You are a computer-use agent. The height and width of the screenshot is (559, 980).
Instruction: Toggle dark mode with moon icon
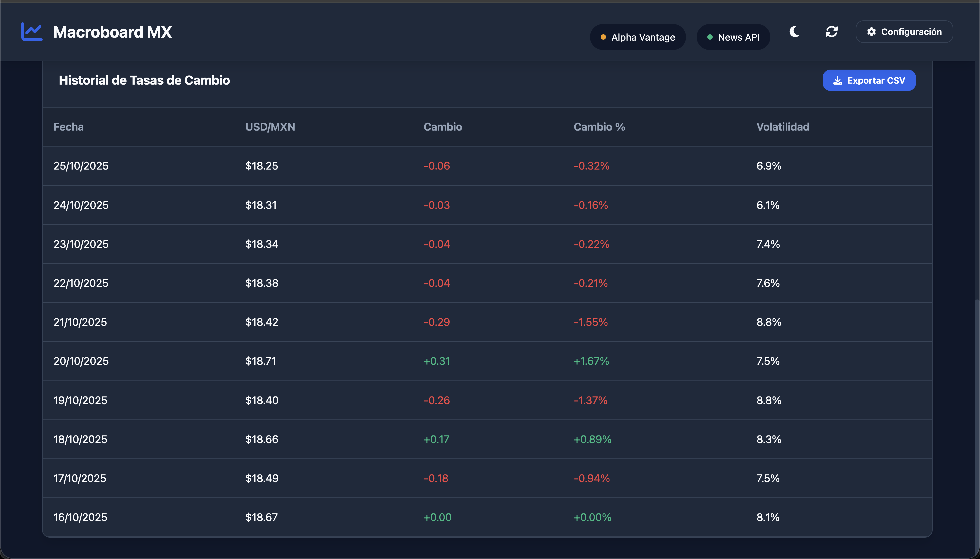794,32
